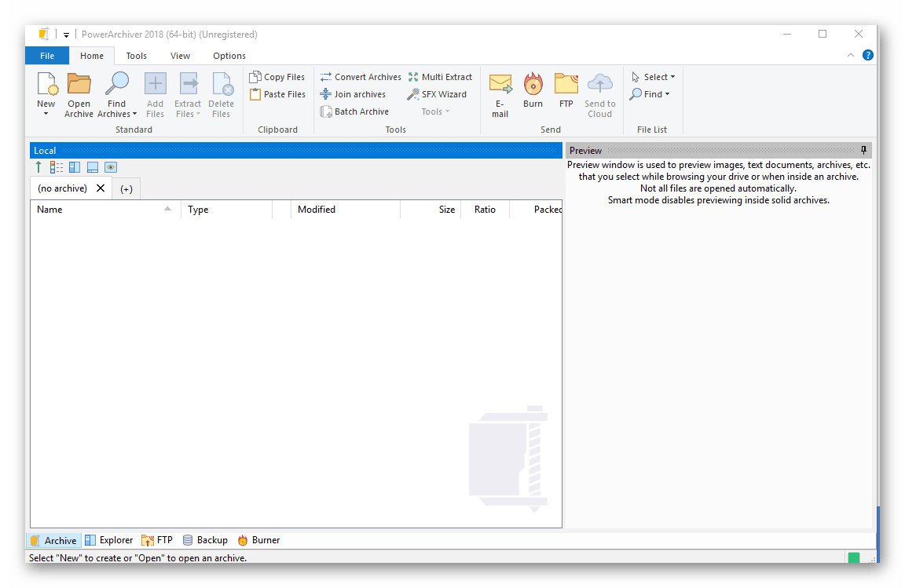Sort by the Ratio column header
This screenshot has height=588, width=905.
[x=485, y=210]
